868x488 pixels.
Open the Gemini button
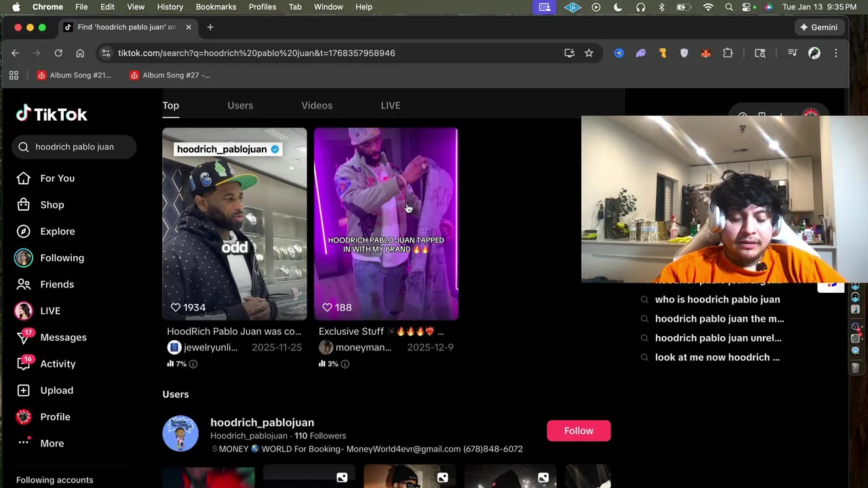click(x=819, y=27)
